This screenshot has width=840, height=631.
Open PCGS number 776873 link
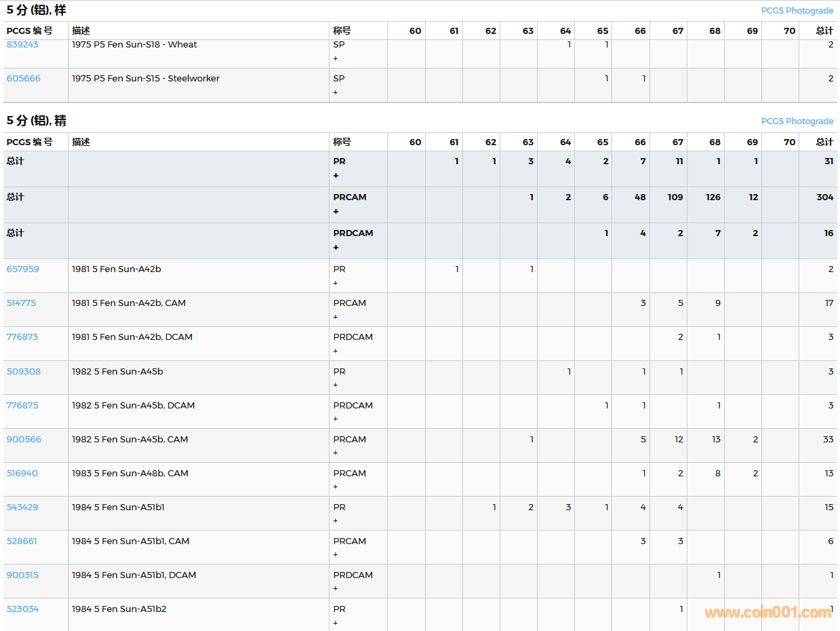click(22, 337)
